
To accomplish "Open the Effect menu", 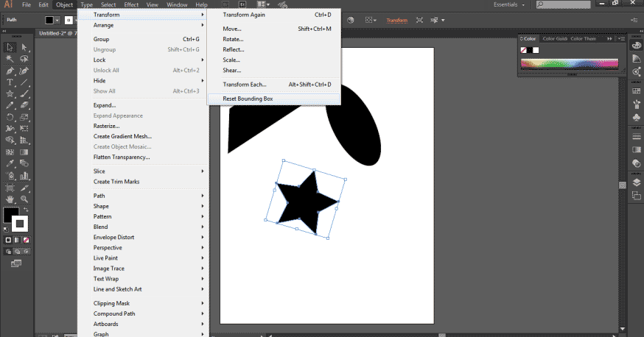I will pos(131,4).
